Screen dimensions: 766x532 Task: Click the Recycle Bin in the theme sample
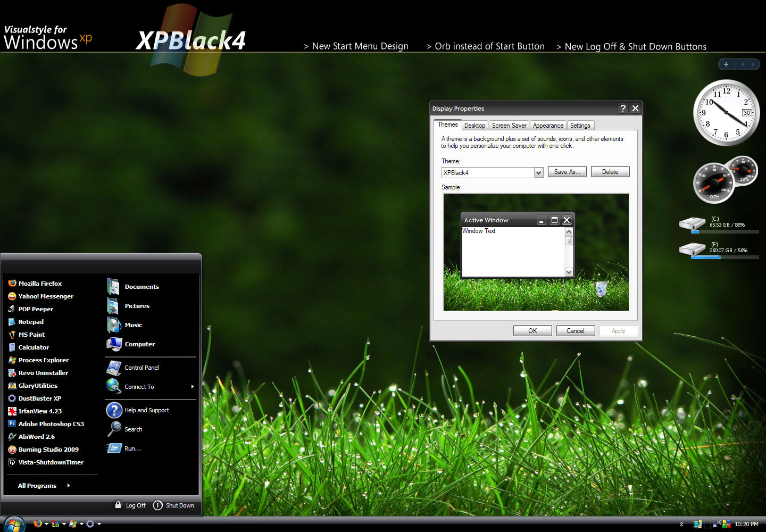[x=601, y=288]
